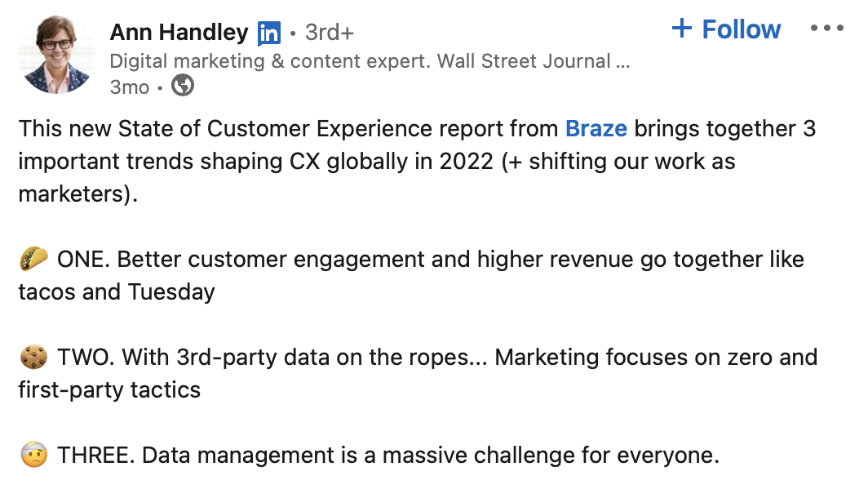Click the headline mentioning Wall Street Journal
The width and height of the screenshot is (868, 498).
pos(367,59)
